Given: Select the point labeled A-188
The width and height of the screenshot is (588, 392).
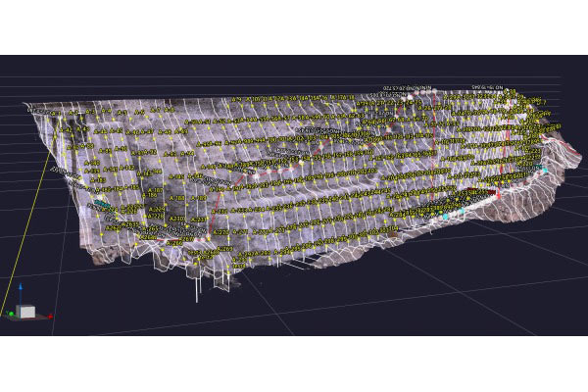Looking at the screenshot, I should [177, 199].
